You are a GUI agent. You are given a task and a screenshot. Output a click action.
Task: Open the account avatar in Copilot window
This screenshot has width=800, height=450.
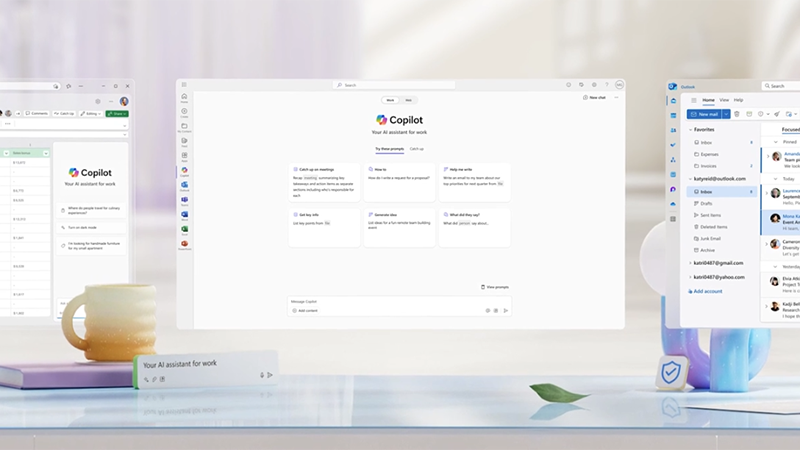619,85
